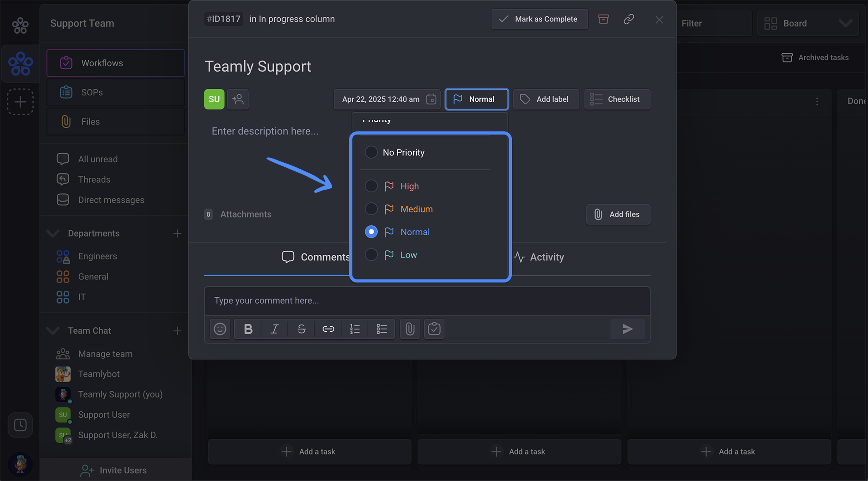Click the Add files button
The width and height of the screenshot is (868, 481).
[618, 214]
